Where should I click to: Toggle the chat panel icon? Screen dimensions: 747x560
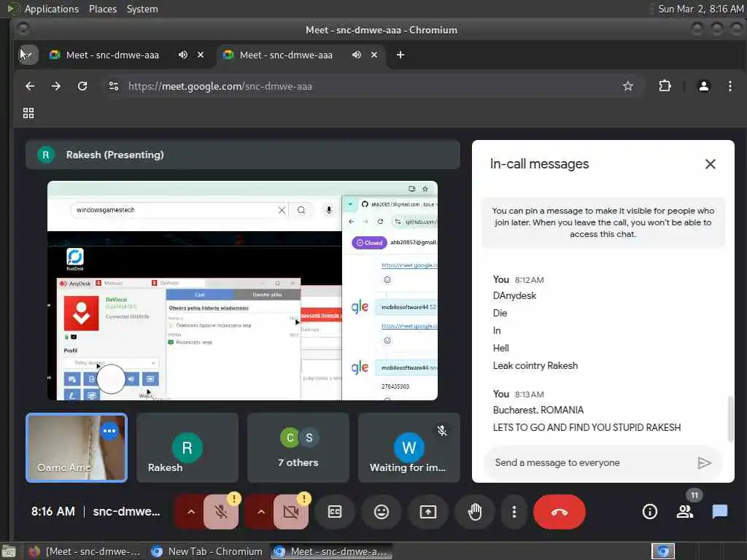(720, 512)
